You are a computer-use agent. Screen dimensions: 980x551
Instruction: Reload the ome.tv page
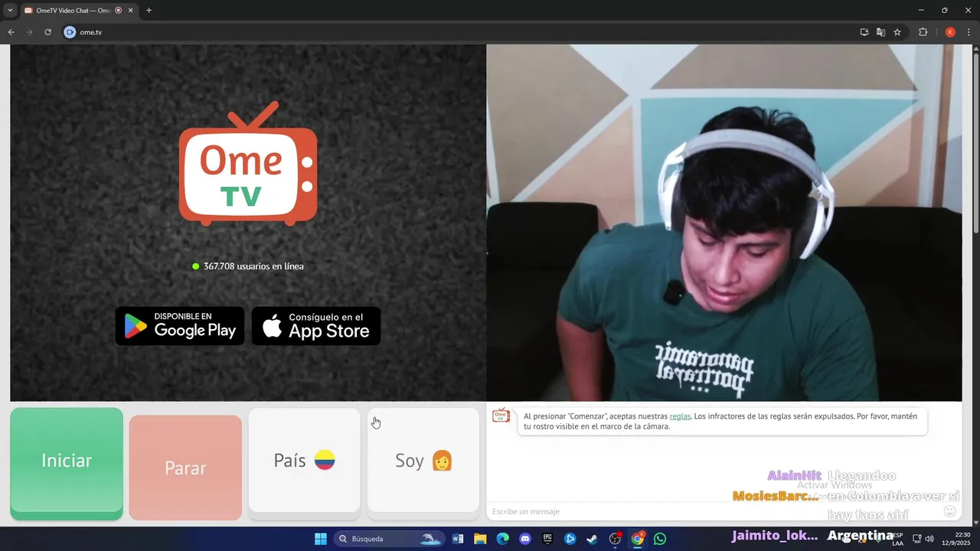47,32
